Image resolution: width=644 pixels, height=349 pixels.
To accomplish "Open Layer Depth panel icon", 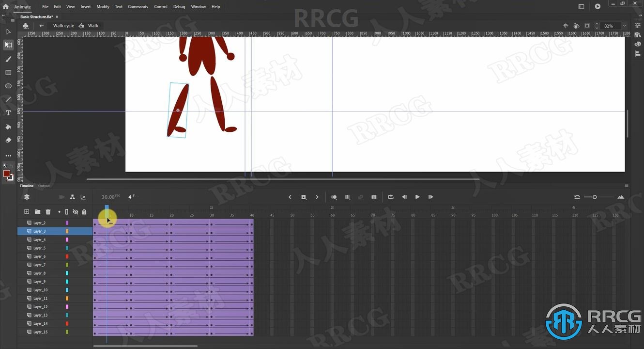I will pos(83,197).
